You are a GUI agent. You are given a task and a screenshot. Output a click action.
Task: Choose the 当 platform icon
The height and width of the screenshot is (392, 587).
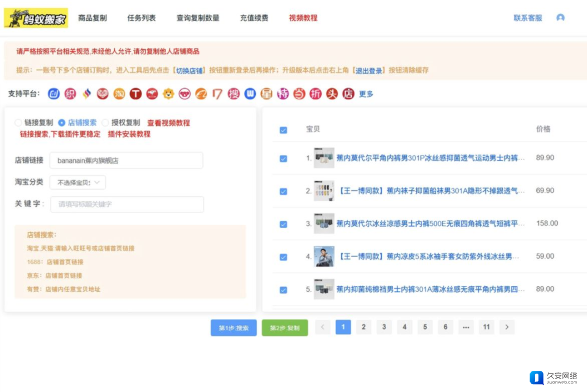[299, 94]
